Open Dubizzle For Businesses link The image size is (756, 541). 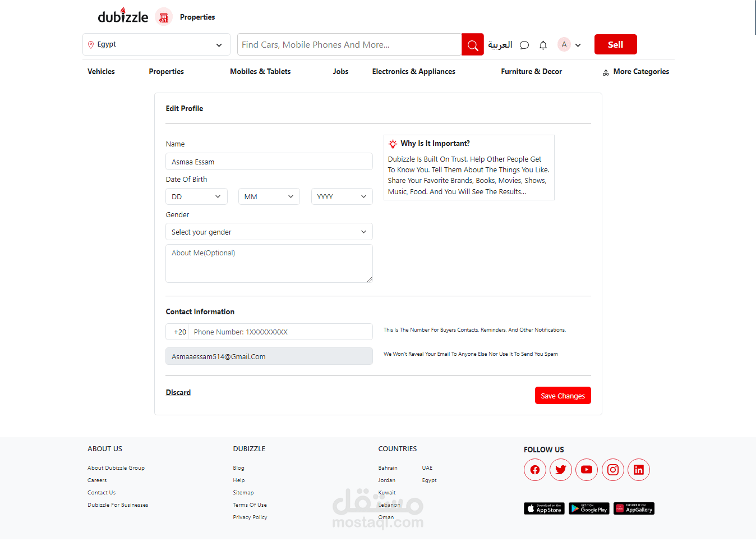click(118, 505)
